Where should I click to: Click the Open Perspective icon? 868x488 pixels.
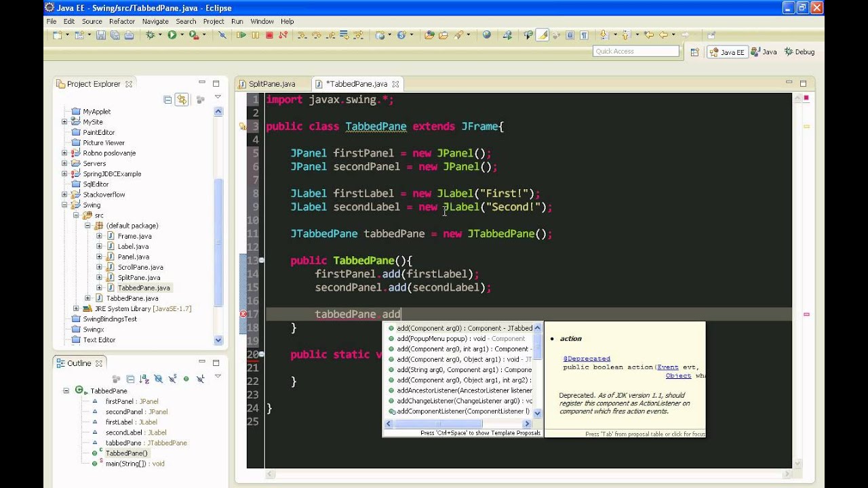tap(694, 52)
